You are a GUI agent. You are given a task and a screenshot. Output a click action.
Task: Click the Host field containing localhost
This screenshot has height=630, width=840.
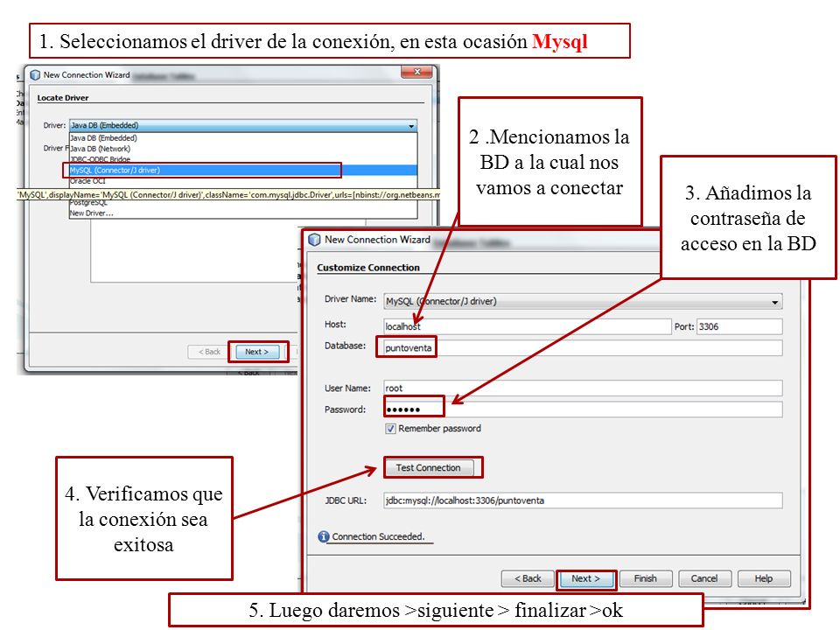point(527,326)
